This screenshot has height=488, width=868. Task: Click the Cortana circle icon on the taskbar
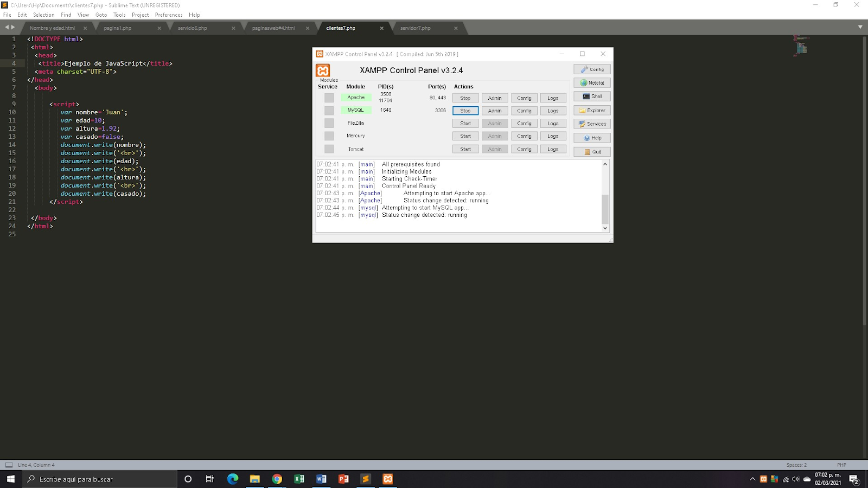[188, 479]
